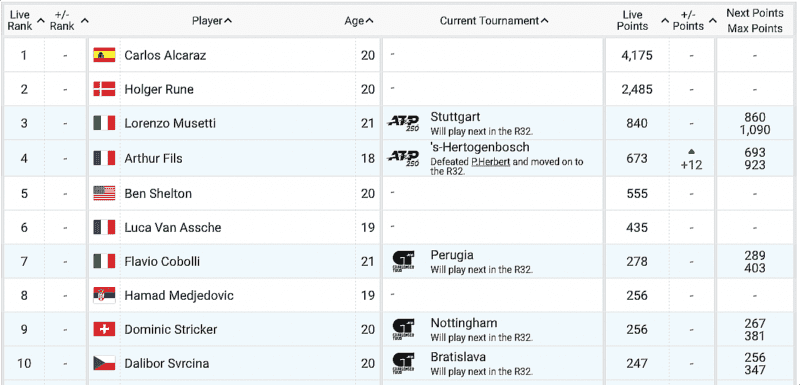Sort by Live Points column arrow
The width and height of the screenshot is (800, 385).
pos(664,21)
